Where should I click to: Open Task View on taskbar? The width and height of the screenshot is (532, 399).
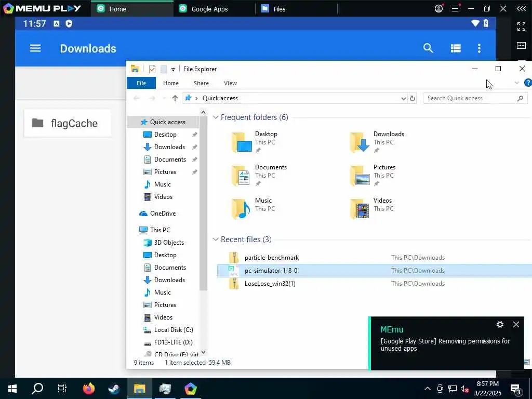(x=62, y=389)
